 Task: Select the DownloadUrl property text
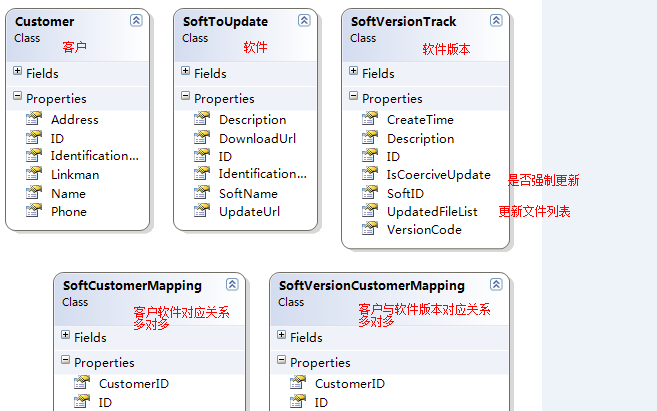pos(257,139)
